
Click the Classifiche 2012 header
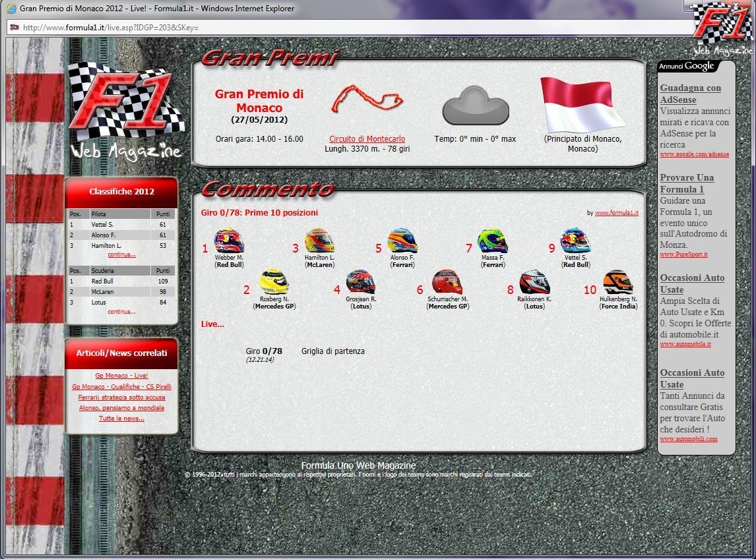coord(121,191)
